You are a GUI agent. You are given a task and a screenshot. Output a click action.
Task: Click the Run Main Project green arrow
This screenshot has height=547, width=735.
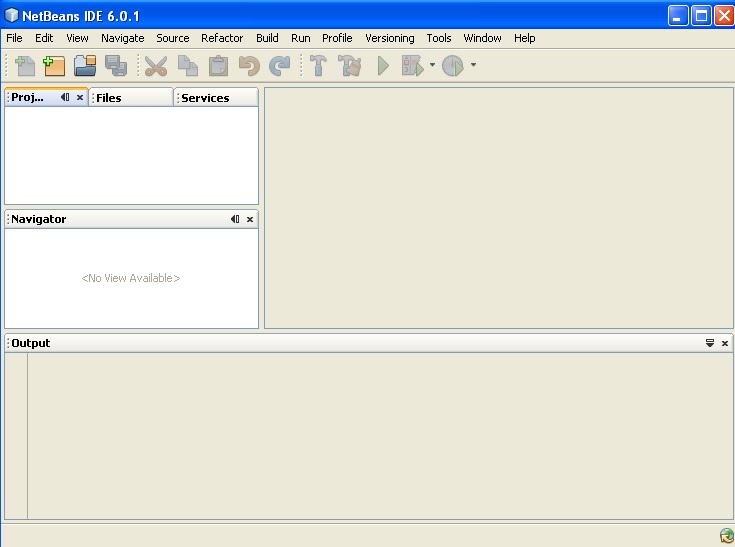click(x=383, y=66)
